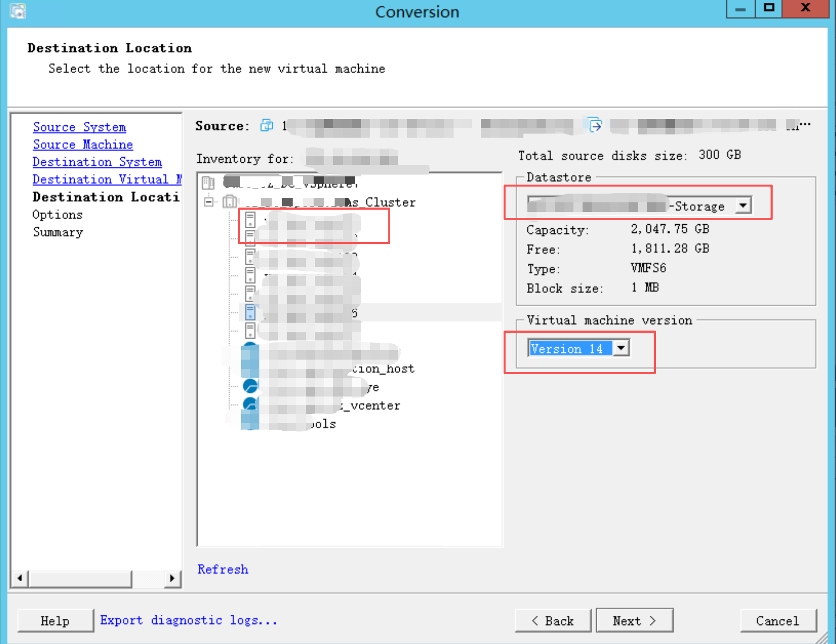Collapse the Cluster tree node
The height and width of the screenshot is (644, 836).
click(209, 201)
